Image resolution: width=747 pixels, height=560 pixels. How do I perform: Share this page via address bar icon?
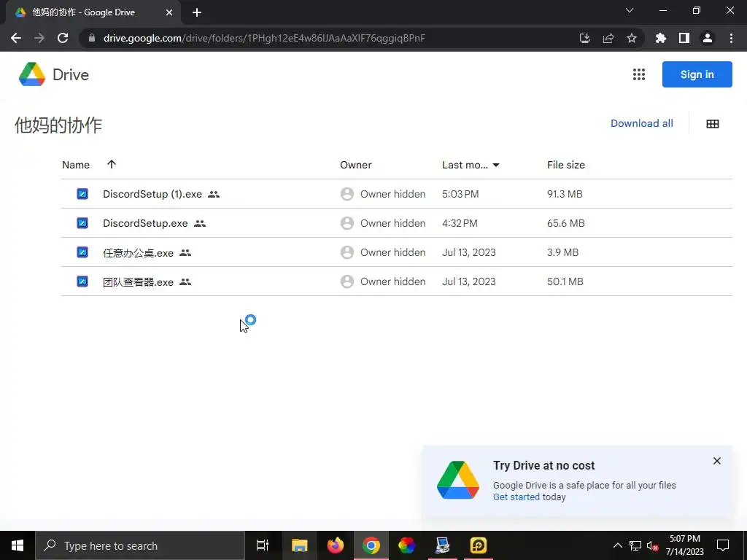pyautogui.click(x=608, y=38)
